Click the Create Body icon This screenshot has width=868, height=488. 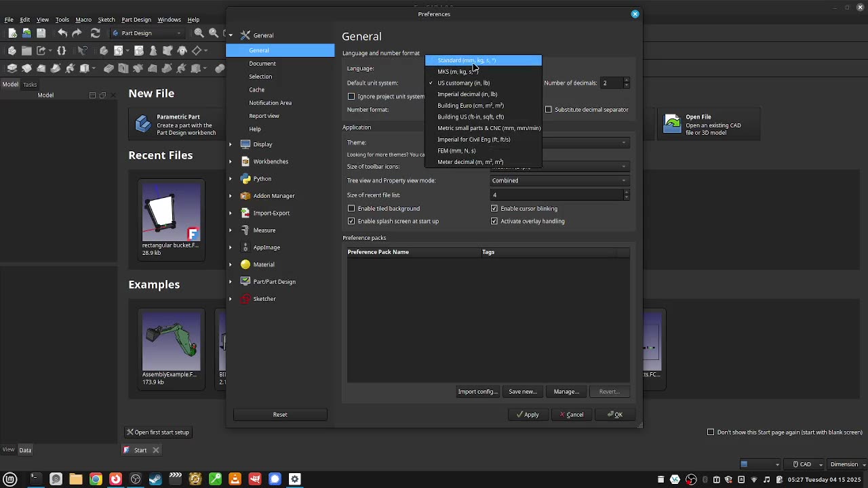click(104, 50)
